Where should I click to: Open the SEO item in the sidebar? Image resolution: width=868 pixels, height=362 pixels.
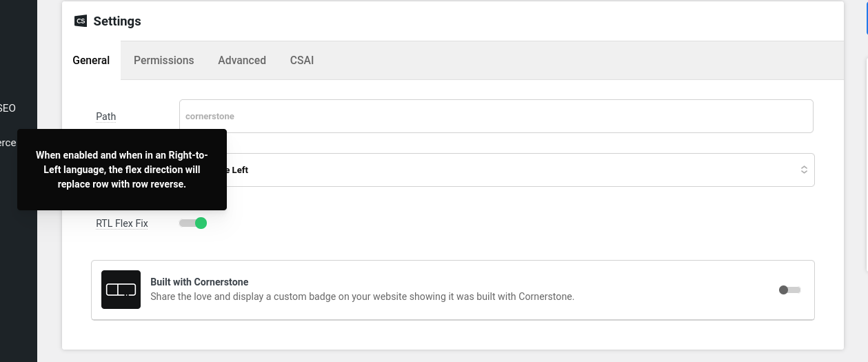tap(8, 108)
